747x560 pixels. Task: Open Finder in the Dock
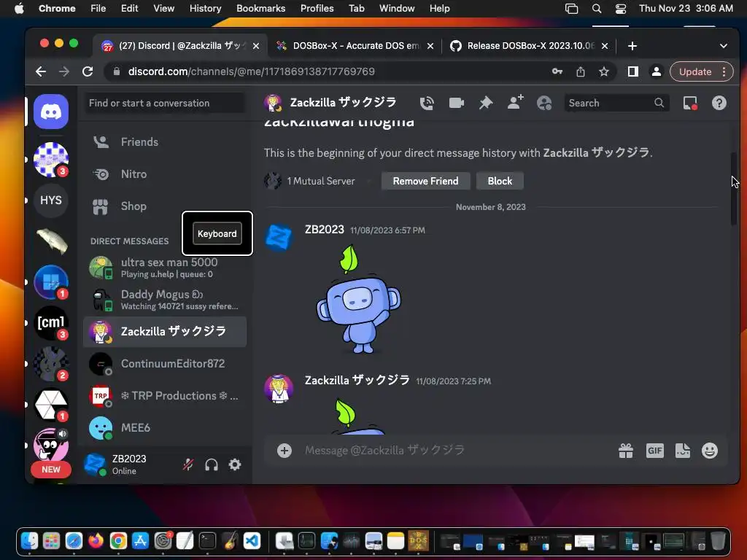click(29, 541)
